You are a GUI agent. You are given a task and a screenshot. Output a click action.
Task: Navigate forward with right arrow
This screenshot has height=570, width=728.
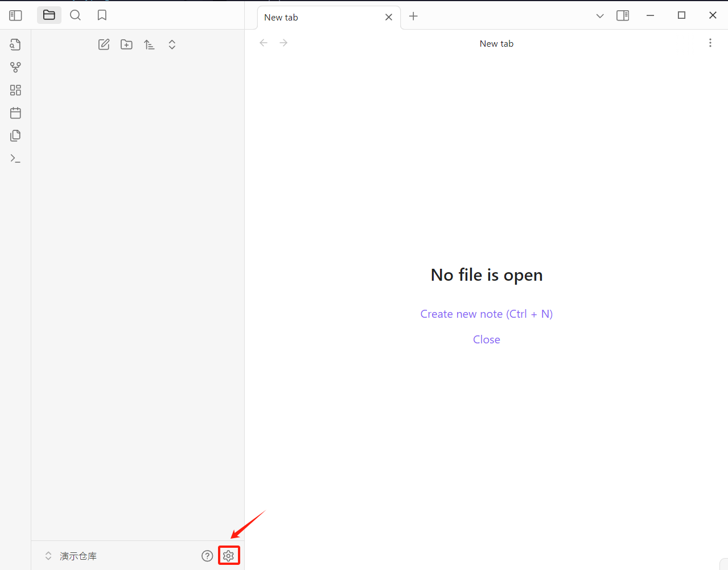coord(283,43)
